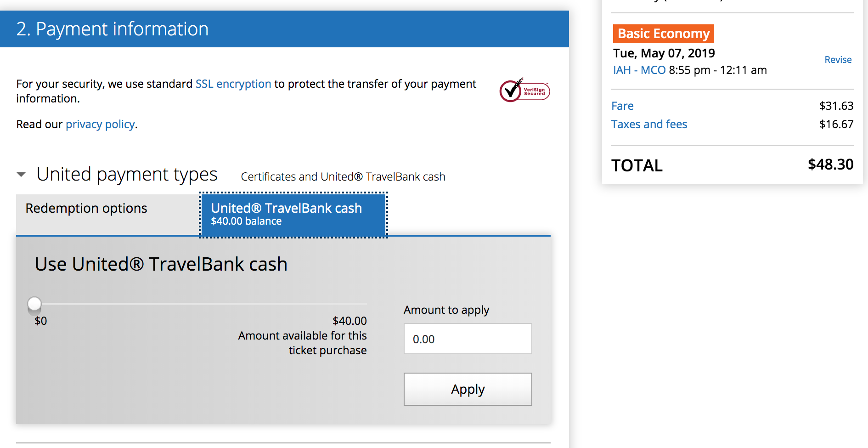This screenshot has width=868, height=448.
Task: Open the Taxes and fees breakdown
Action: pyautogui.click(x=649, y=125)
